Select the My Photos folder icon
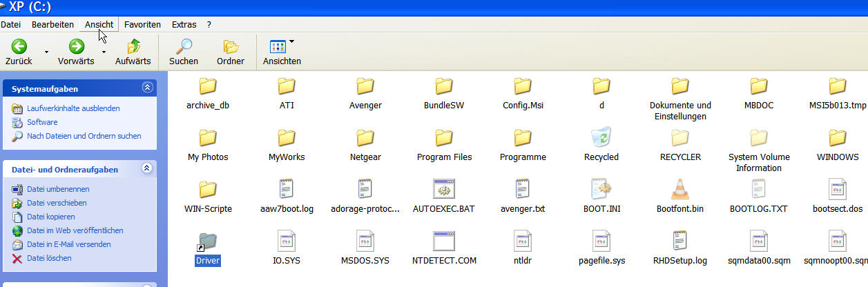 pos(207,137)
